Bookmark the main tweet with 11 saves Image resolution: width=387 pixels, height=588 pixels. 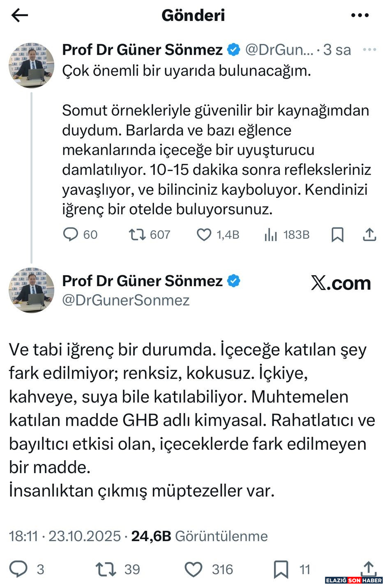click(x=281, y=569)
